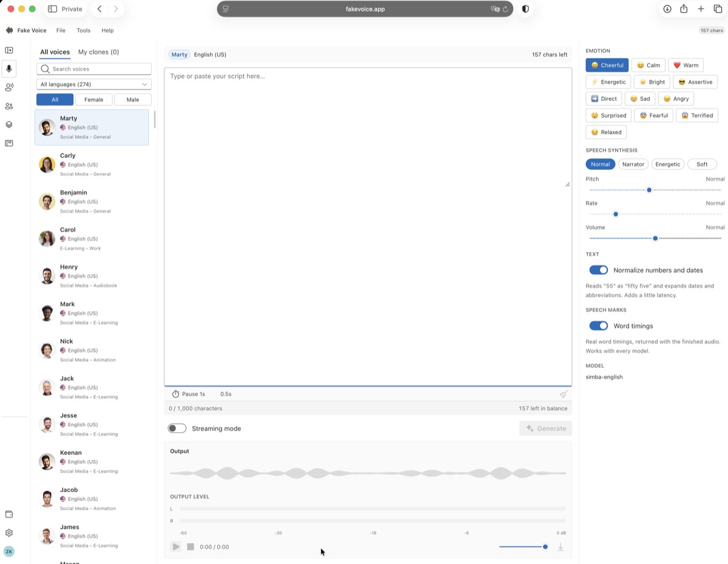Image resolution: width=728 pixels, height=564 pixels.
Task: Click Marty's avatar thumbnail
Action: (47, 127)
